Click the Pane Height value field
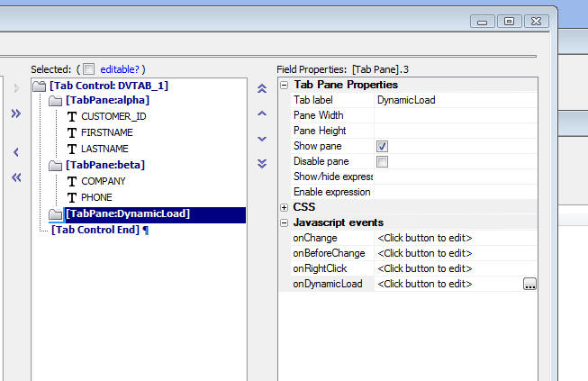This screenshot has width=588, height=381. tap(456, 131)
